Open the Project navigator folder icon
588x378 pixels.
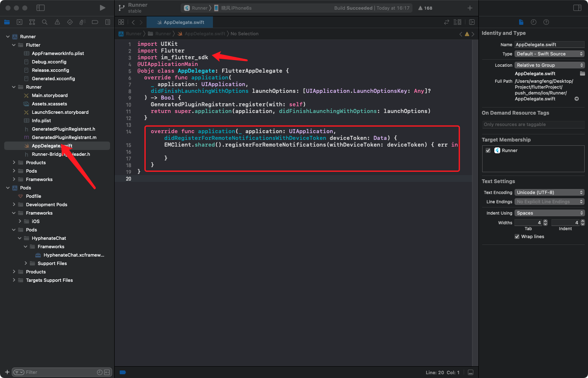[x=7, y=22]
